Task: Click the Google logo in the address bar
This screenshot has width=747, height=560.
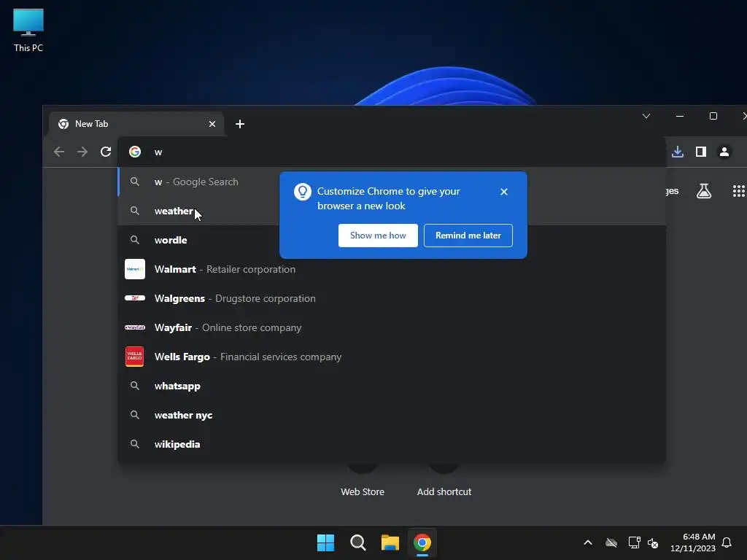Action: pos(135,152)
